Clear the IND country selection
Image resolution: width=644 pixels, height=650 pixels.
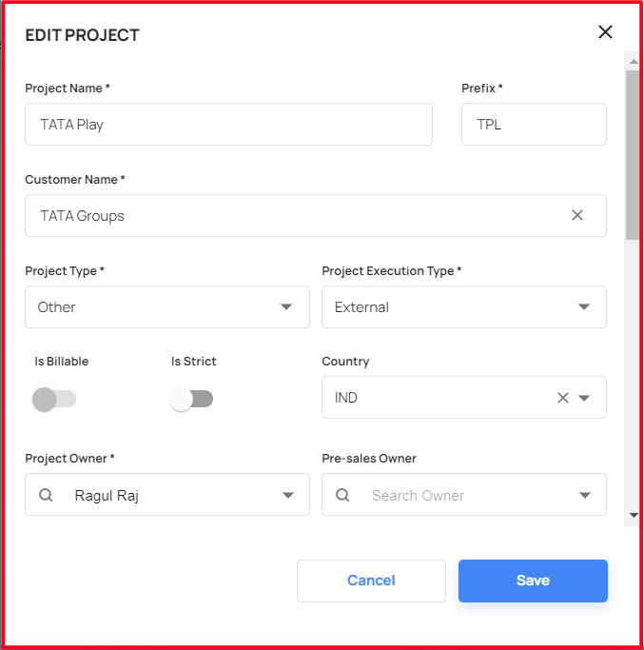pyautogui.click(x=563, y=398)
